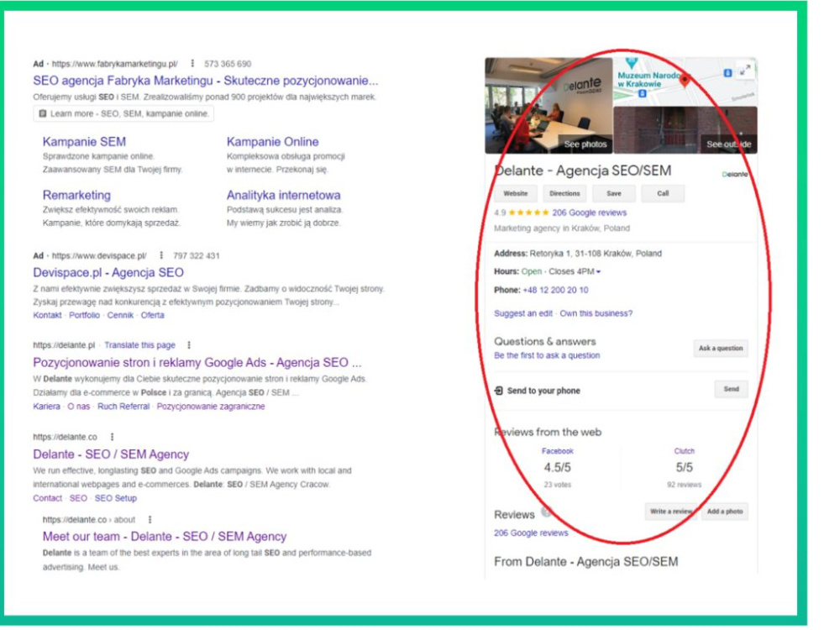Click the red map location pin
840x630 pixels.
[684, 80]
